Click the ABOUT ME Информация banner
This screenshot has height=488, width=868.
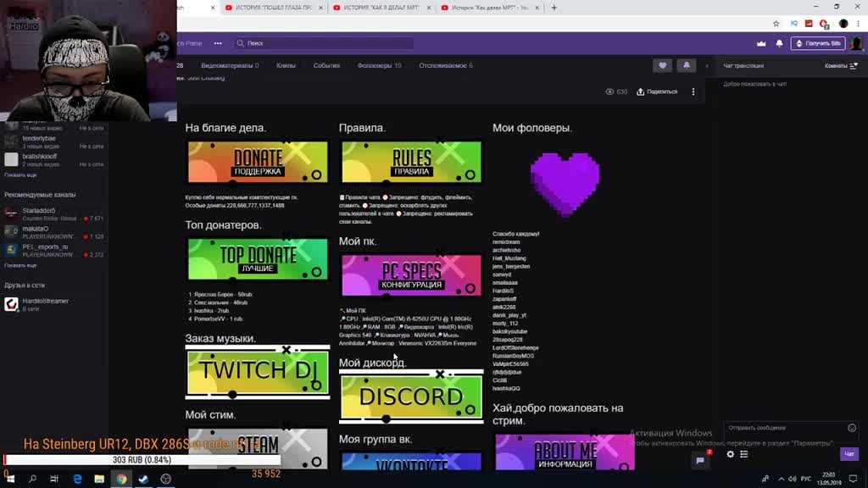pos(565,452)
